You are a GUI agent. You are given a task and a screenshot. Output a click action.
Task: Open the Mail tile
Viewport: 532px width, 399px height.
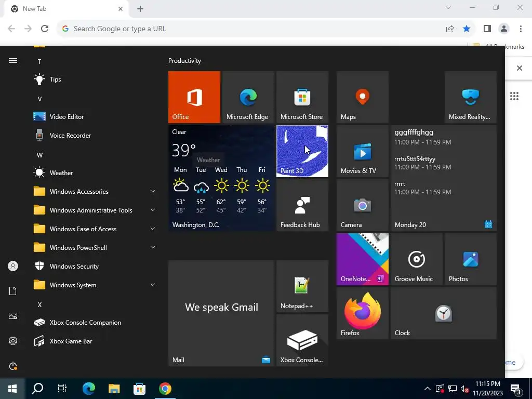pos(221,313)
